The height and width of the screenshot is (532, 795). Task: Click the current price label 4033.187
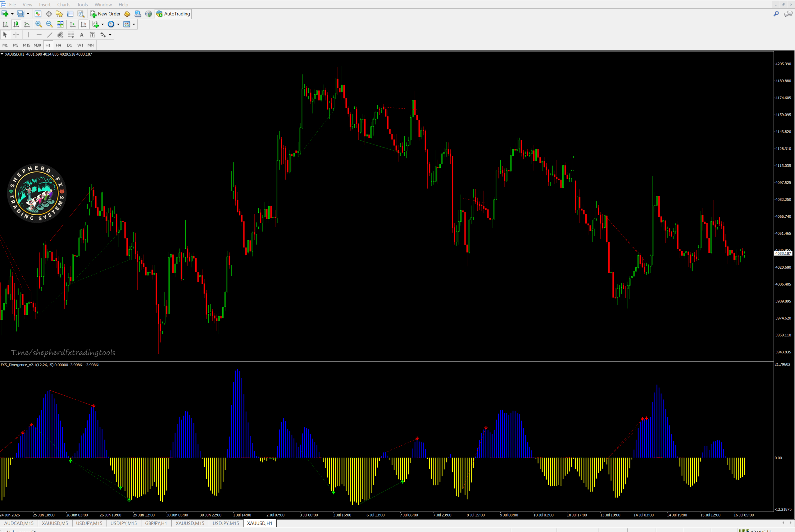pos(783,253)
